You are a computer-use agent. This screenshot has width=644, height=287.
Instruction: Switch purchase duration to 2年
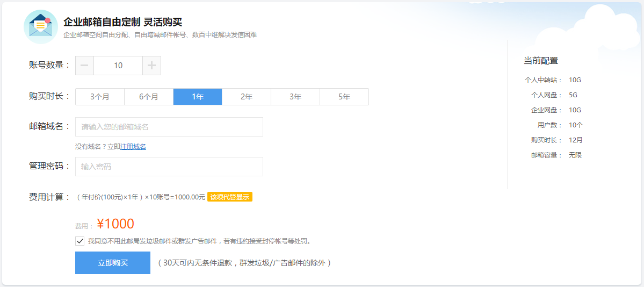(x=247, y=97)
